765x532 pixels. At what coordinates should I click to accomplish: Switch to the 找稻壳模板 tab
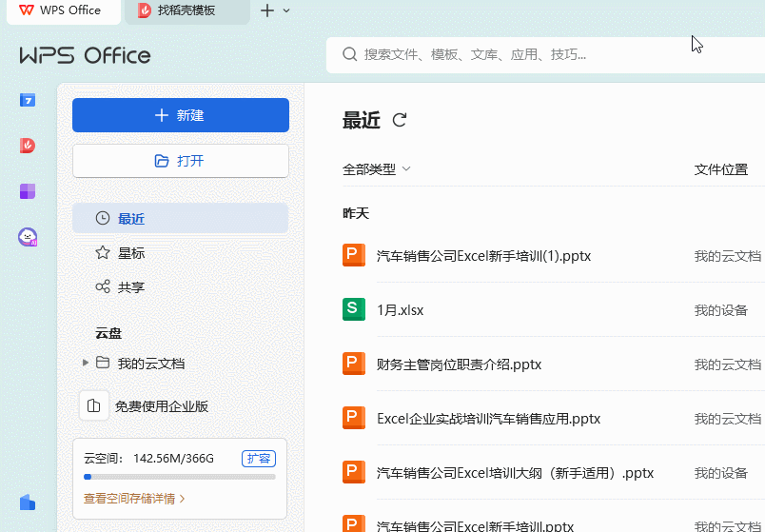187,10
